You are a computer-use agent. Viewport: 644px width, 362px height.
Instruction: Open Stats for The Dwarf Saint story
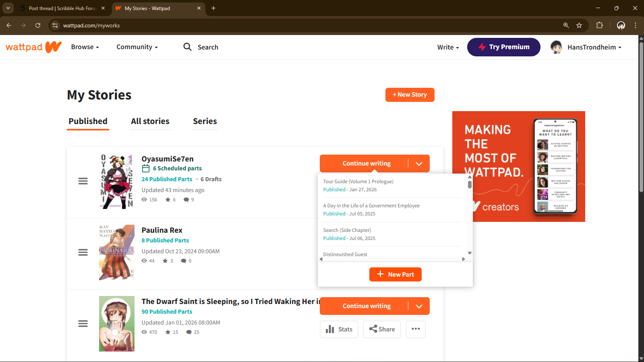339,329
